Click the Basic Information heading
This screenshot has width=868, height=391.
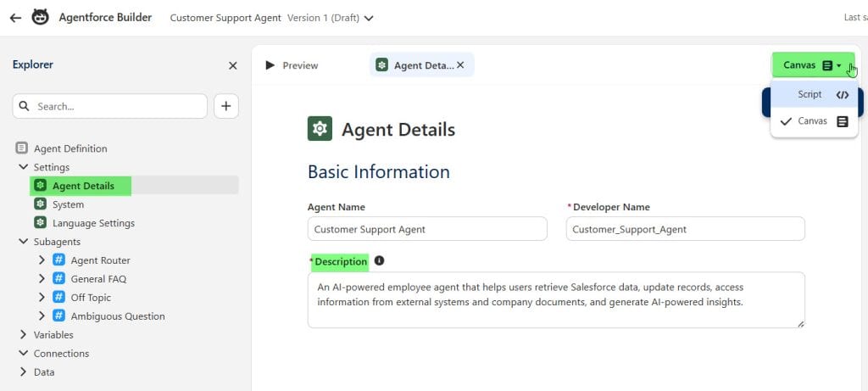(379, 171)
